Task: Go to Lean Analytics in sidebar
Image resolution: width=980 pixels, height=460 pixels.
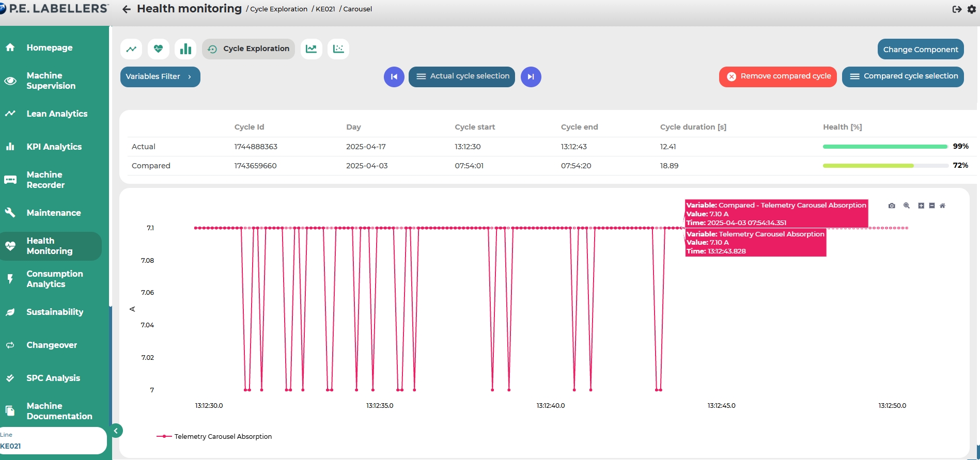Action: 57,114
